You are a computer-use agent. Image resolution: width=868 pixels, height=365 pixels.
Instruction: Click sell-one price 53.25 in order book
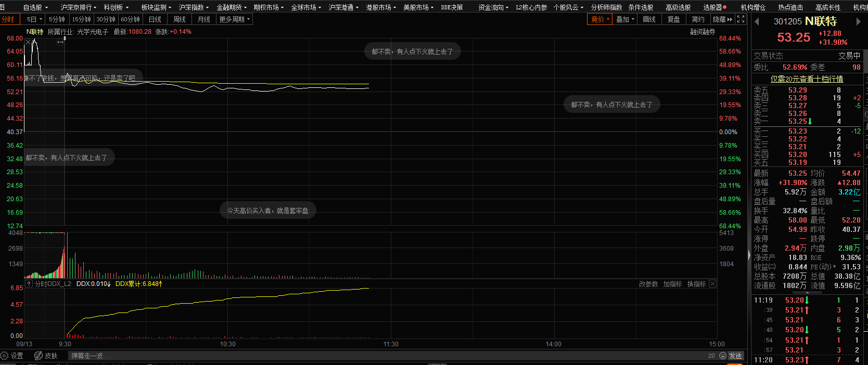797,121
